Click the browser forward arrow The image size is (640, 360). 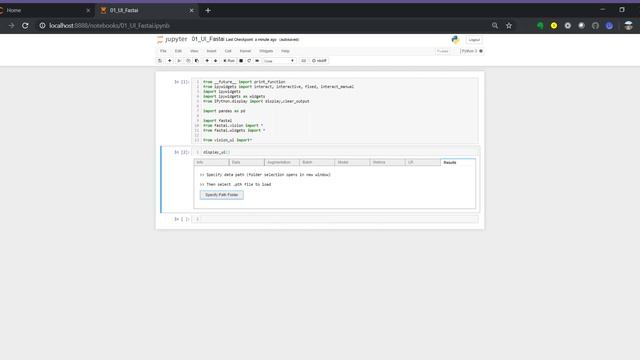click(x=11, y=25)
